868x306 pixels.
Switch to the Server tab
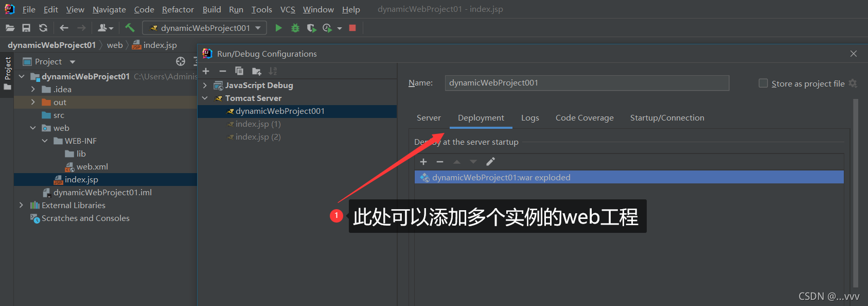point(429,118)
